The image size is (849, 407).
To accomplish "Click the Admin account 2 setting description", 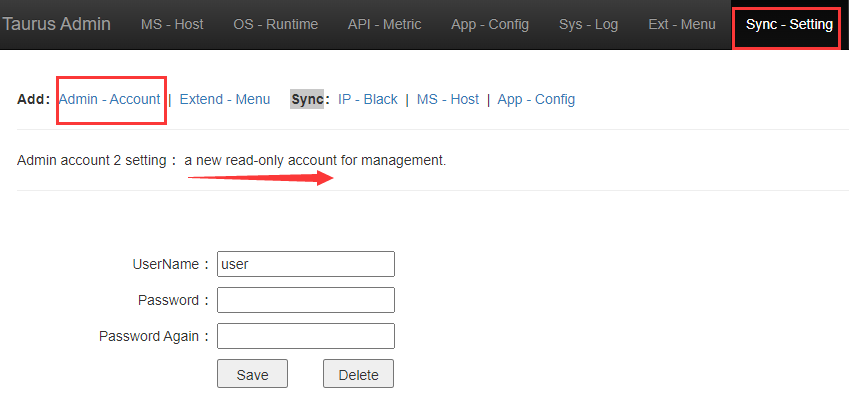I will tap(232, 161).
